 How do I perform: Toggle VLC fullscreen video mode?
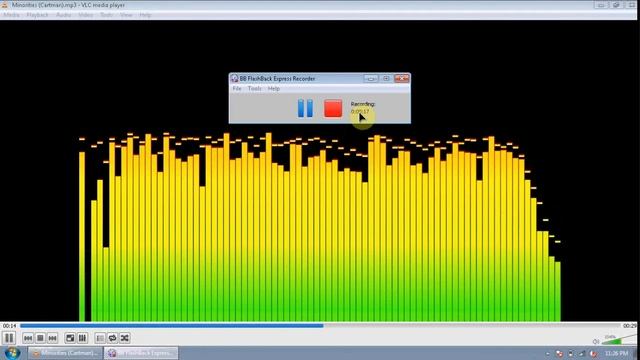pos(70,338)
